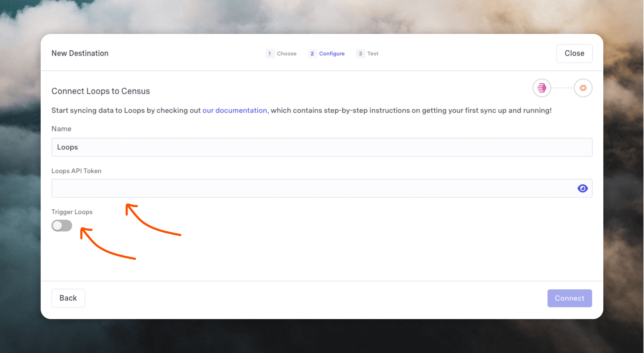The height and width of the screenshot is (353, 644).
Task: Click into the Loops API Token field
Action: point(322,188)
